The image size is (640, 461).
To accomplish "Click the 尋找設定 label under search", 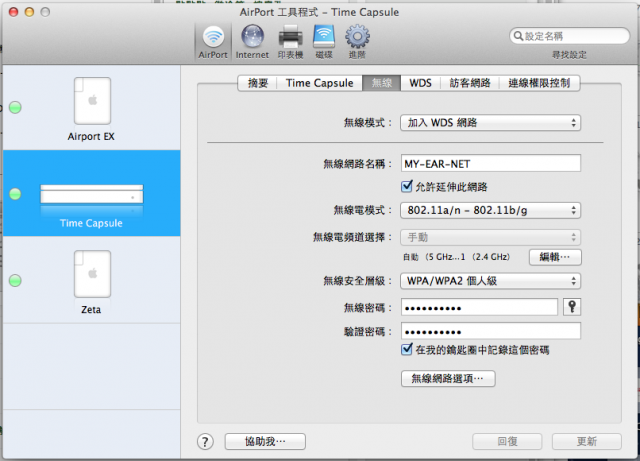I will click(569, 55).
